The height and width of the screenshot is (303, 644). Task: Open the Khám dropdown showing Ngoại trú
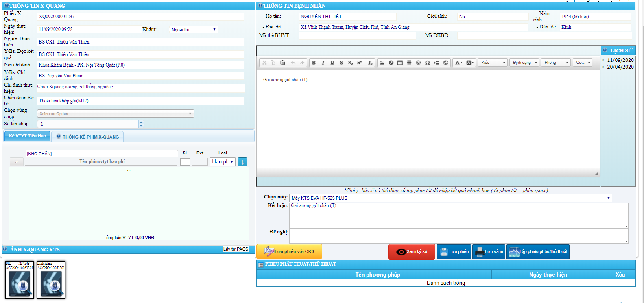coord(193,30)
